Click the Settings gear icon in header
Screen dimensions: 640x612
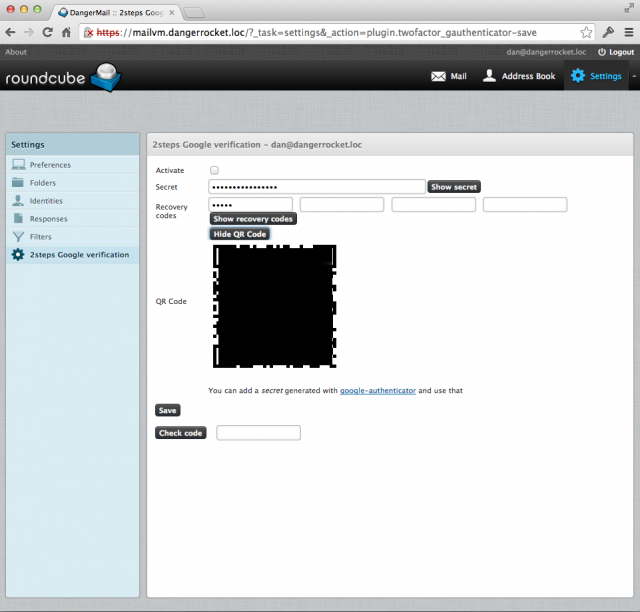pos(578,76)
